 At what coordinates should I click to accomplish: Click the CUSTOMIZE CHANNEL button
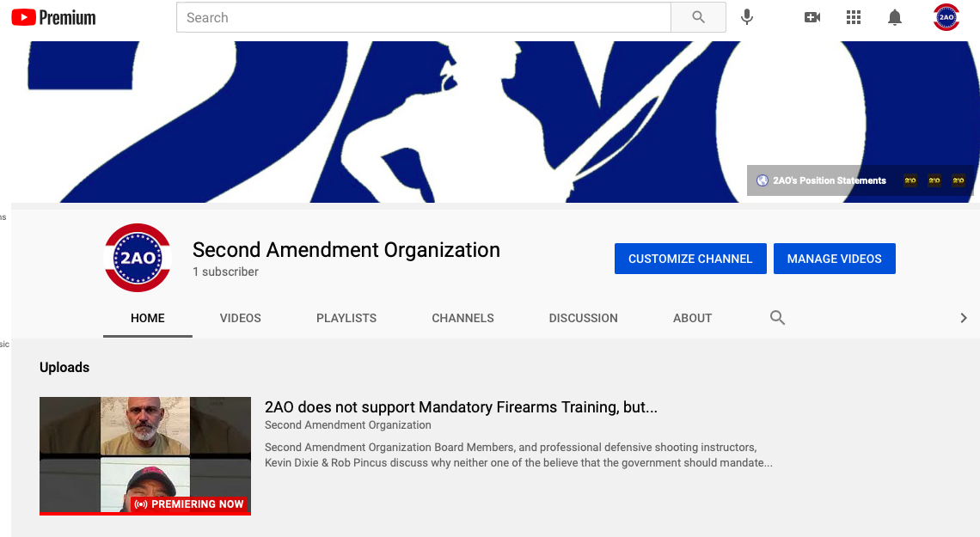(x=690, y=259)
